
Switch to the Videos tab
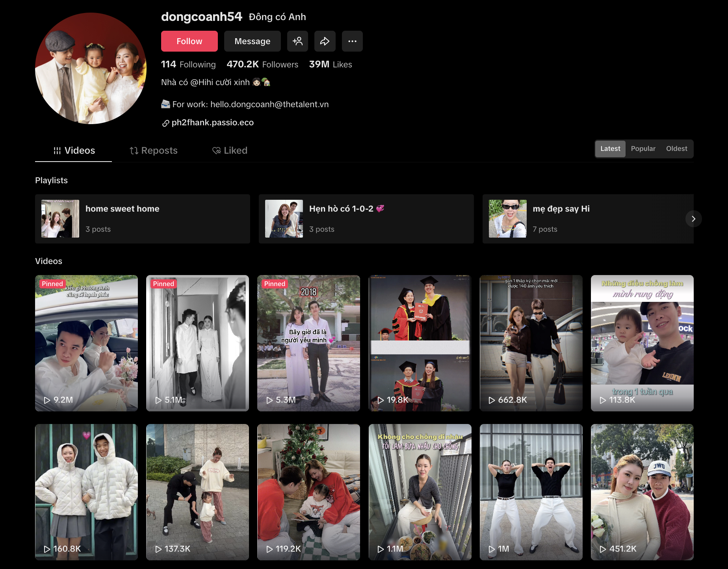[74, 151]
